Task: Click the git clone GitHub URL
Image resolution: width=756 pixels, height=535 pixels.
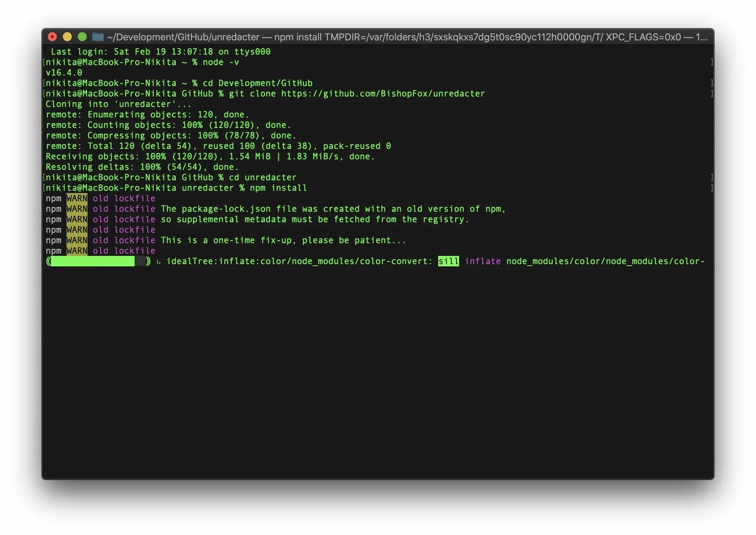Action: click(x=383, y=94)
